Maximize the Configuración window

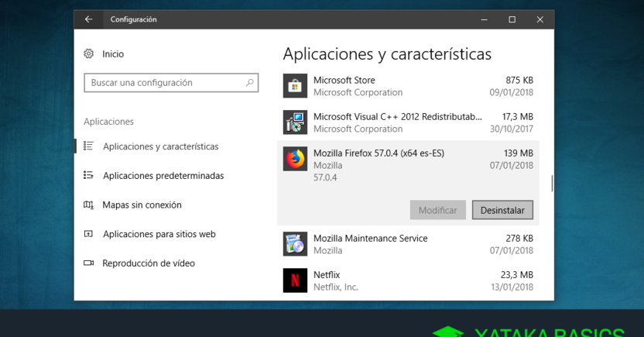pos(512,19)
